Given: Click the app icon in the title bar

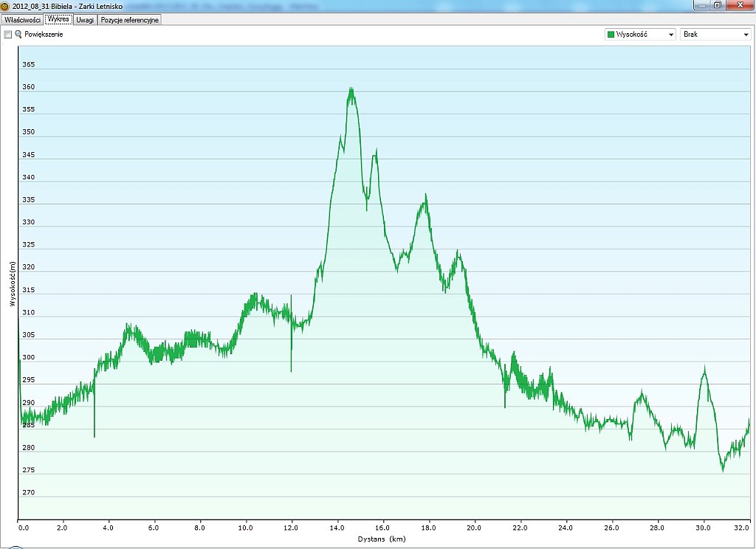Looking at the screenshot, I should 5,5.
